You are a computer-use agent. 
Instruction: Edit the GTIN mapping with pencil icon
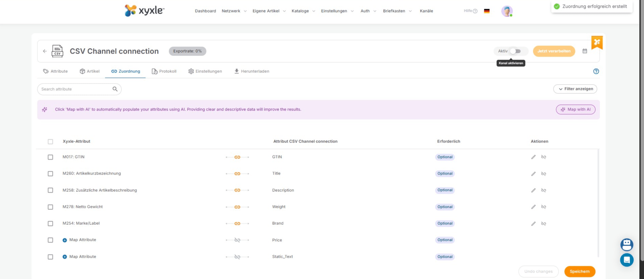[x=533, y=157]
